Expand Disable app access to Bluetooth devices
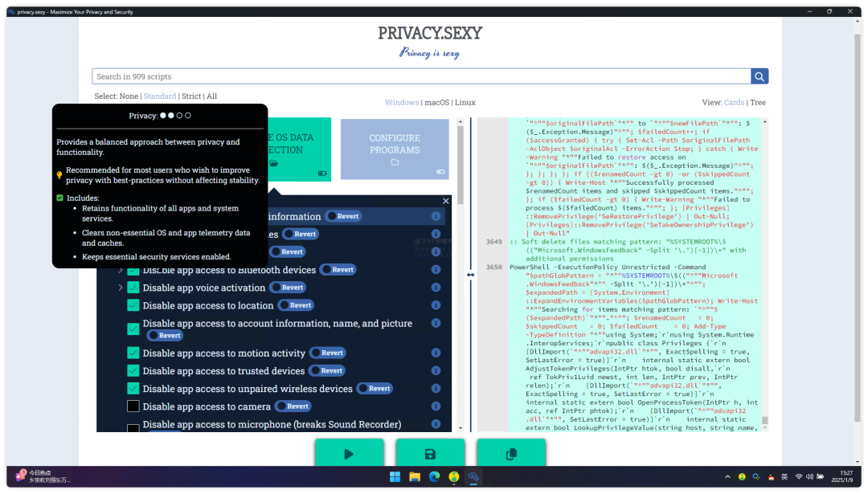The height and width of the screenshot is (494, 868). click(120, 270)
